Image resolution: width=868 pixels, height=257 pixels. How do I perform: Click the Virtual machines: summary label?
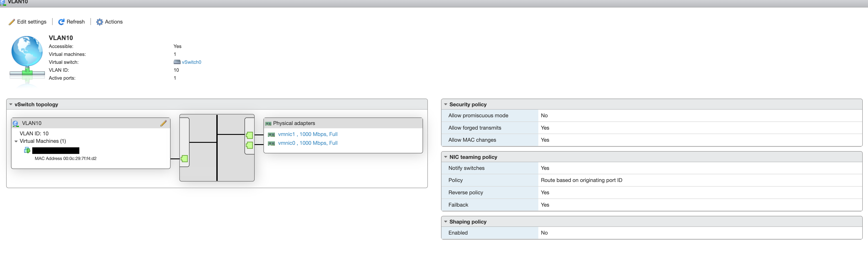pos(67,54)
